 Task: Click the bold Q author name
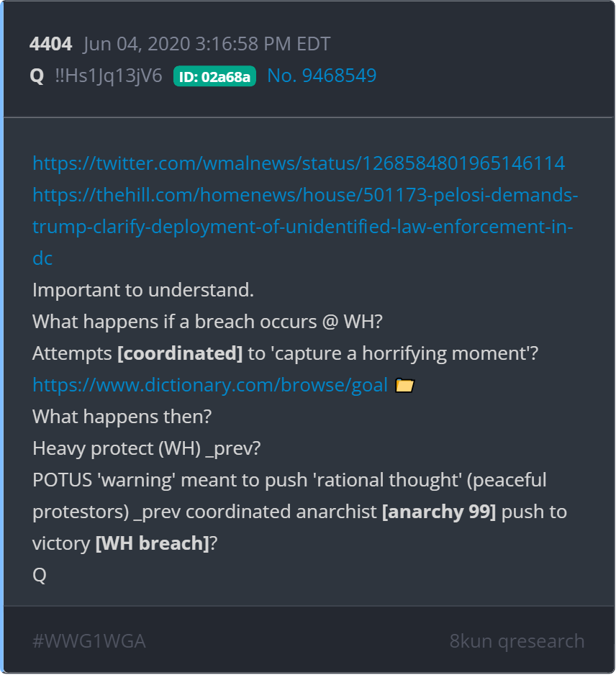pyautogui.click(x=37, y=76)
